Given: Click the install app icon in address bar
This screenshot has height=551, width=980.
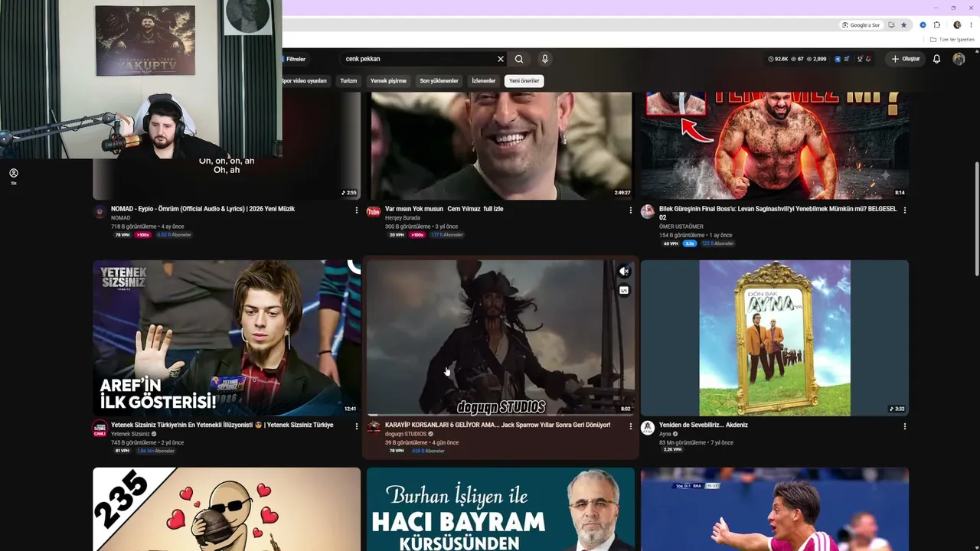Looking at the screenshot, I should (891, 25).
